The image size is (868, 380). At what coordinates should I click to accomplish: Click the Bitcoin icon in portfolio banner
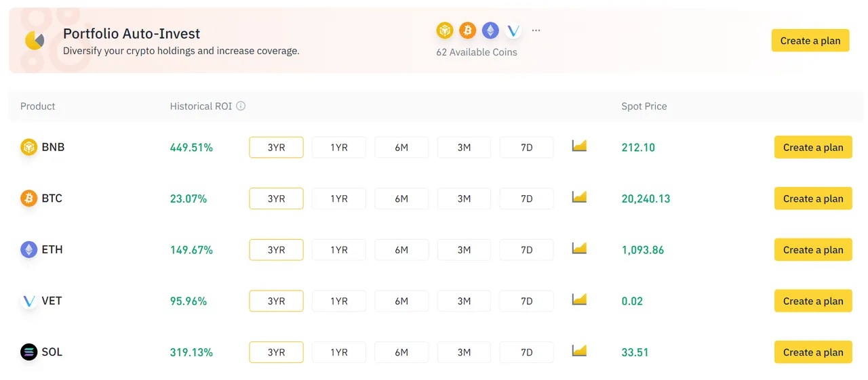(x=467, y=30)
